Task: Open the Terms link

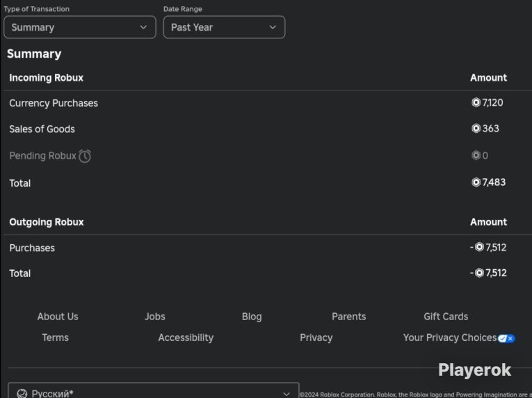Action: click(x=56, y=337)
